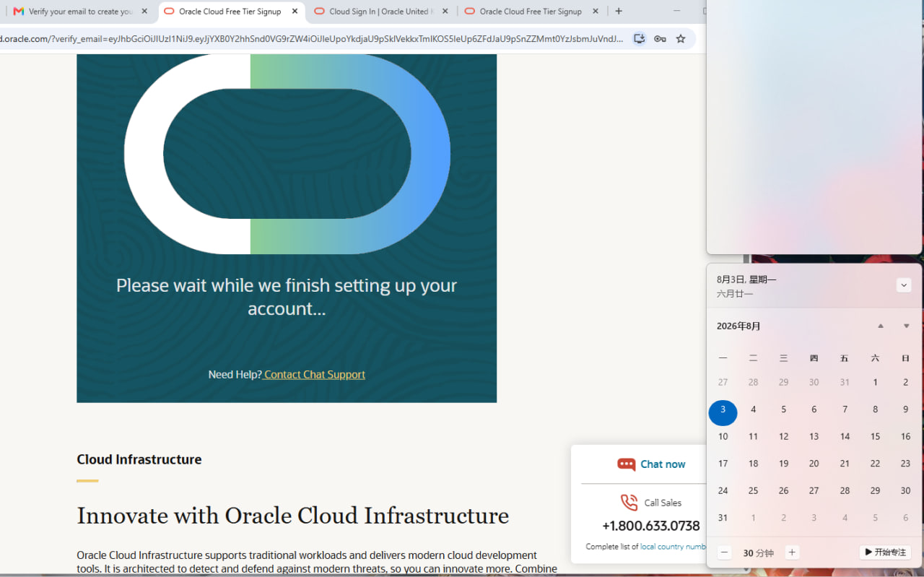Open the saved passwords key icon

click(x=660, y=39)
